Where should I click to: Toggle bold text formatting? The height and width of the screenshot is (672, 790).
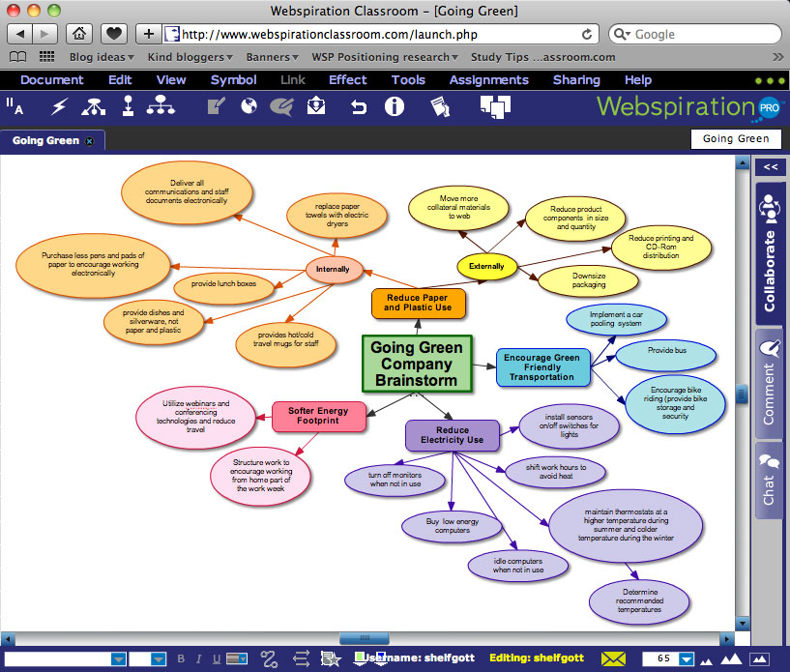coord(181,658)
